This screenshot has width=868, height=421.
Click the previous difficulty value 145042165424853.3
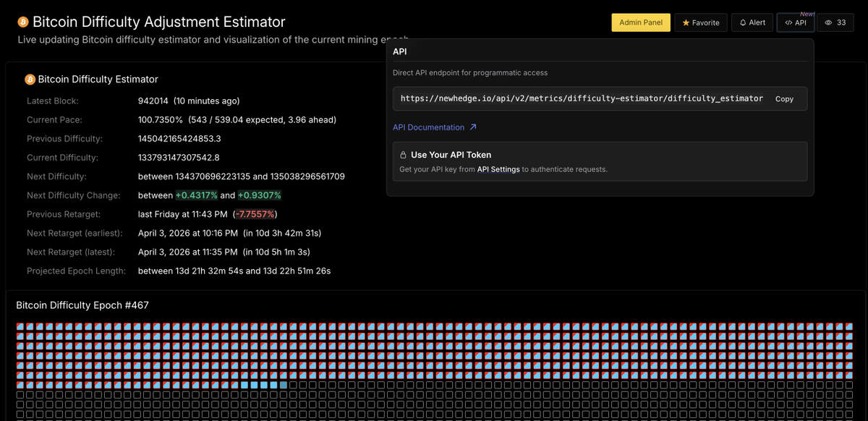point(179,139)
